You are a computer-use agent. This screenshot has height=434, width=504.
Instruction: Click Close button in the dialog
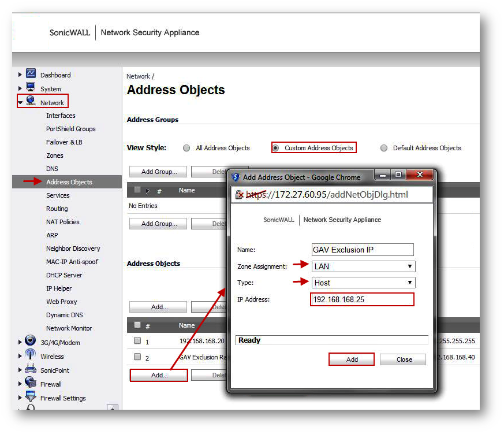[403, 359]
